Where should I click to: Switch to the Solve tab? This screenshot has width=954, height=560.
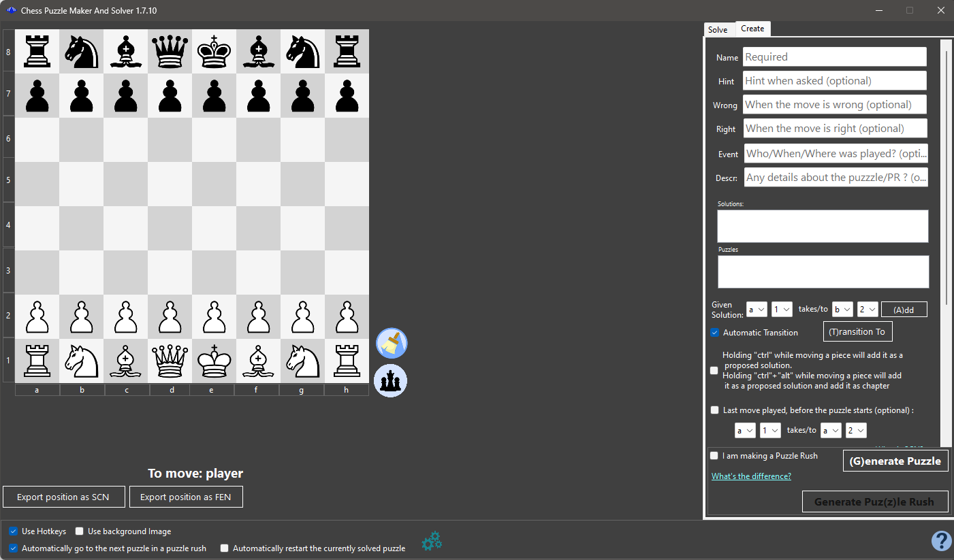click(x=718, y=29)
